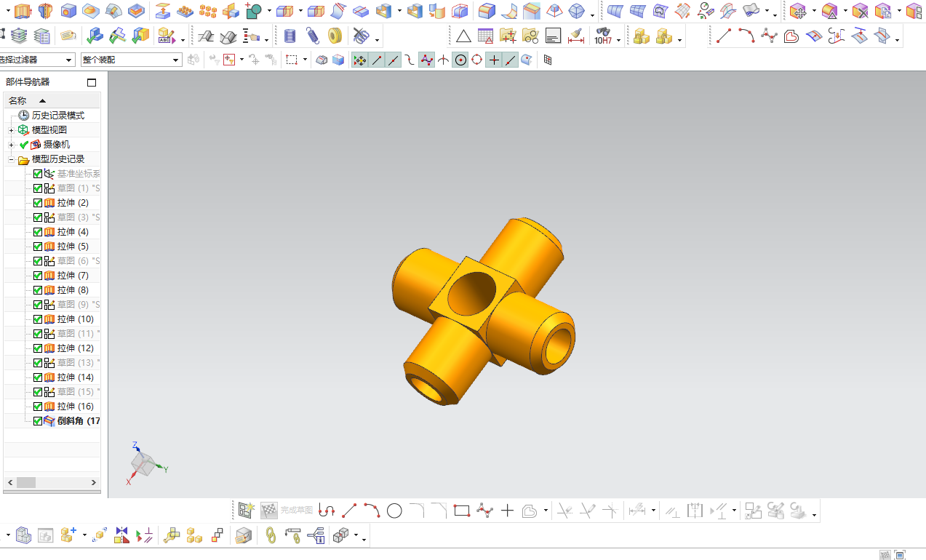Click the stacked layers settings icon
The height and width of the screenshot is (560, 926).
coord(20,36)
